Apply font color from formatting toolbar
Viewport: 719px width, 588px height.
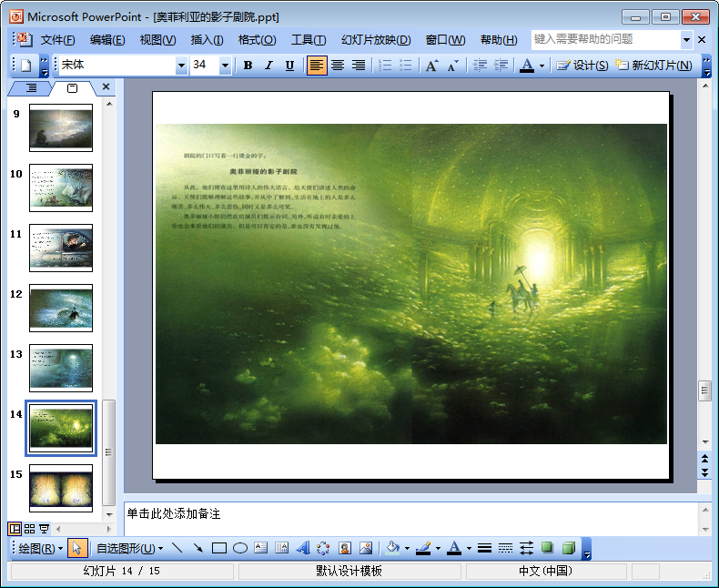click(x=527, y=66)
